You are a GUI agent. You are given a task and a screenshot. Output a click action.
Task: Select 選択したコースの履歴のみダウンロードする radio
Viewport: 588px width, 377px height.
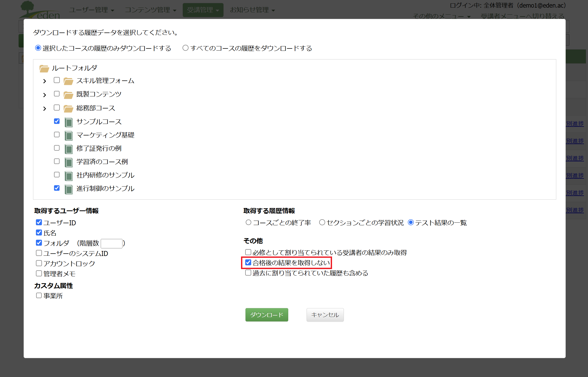pos(38,48)
